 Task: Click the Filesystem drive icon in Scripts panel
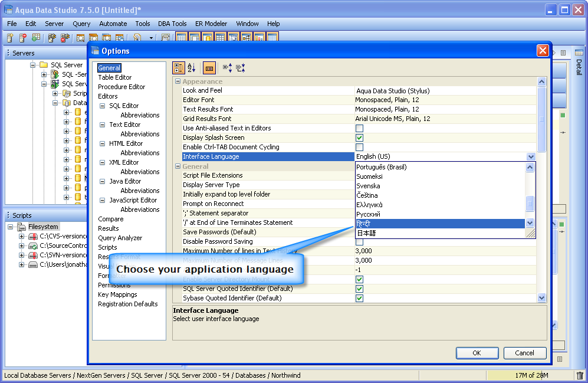click(22, 227)
